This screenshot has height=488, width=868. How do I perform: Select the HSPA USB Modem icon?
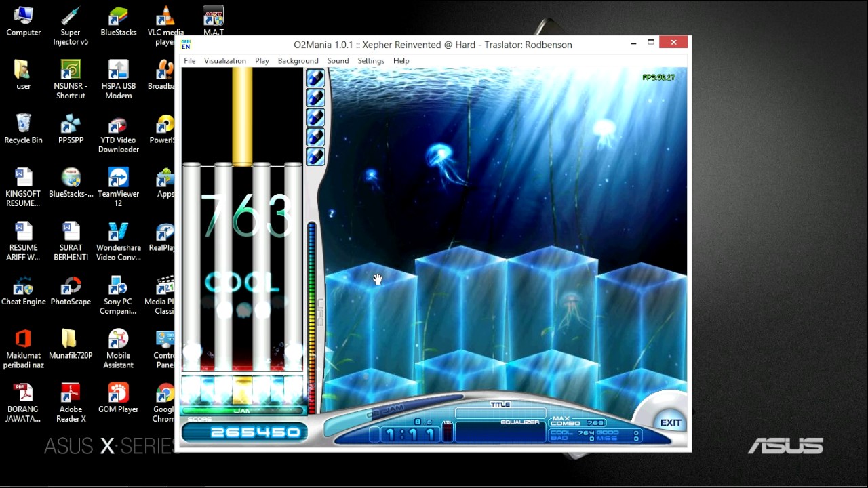tap(119, 79)
